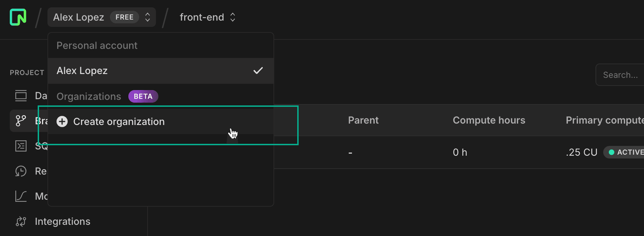Click the BETA badge next to Organizations

pyautogui.click(x=143, y=96)
